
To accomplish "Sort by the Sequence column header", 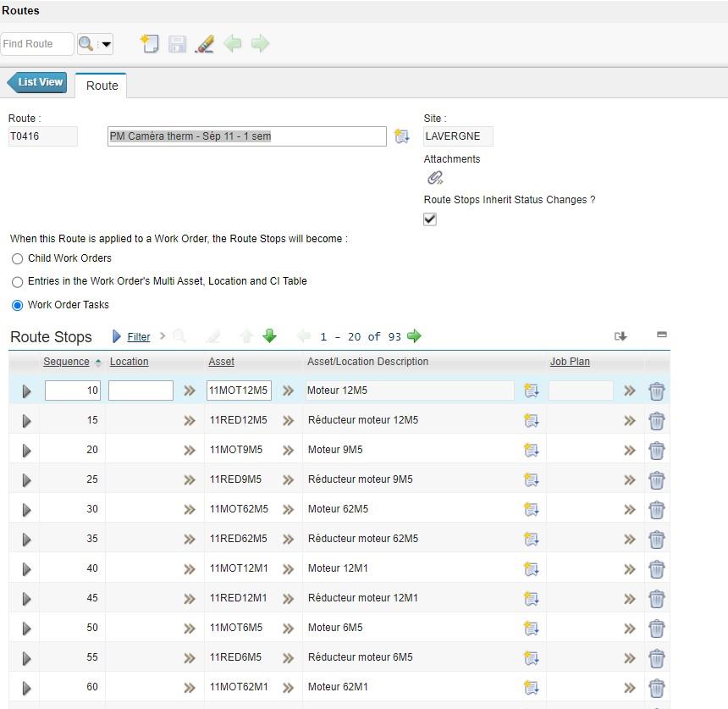I will coord(66,362).
